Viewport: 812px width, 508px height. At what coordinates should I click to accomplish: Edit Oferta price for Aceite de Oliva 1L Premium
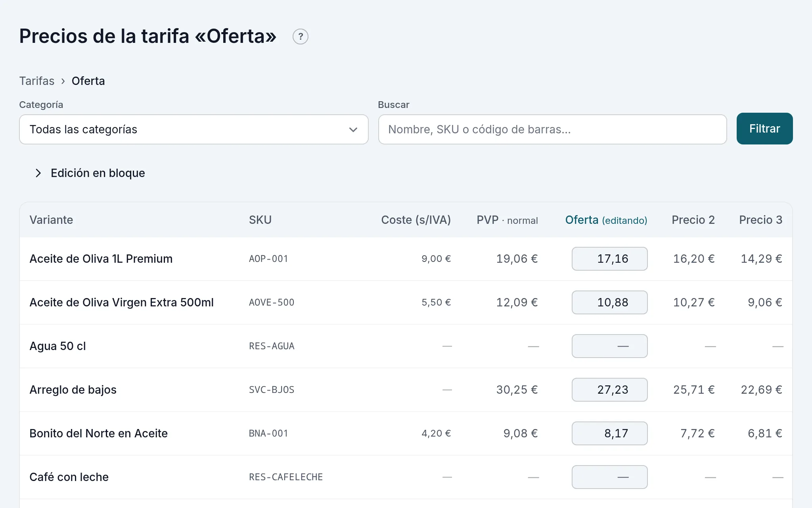click(x=609, y=259)
